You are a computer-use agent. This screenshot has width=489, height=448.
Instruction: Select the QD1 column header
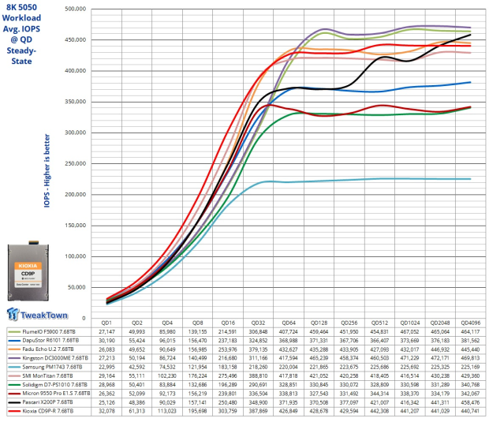coord(106,323)
